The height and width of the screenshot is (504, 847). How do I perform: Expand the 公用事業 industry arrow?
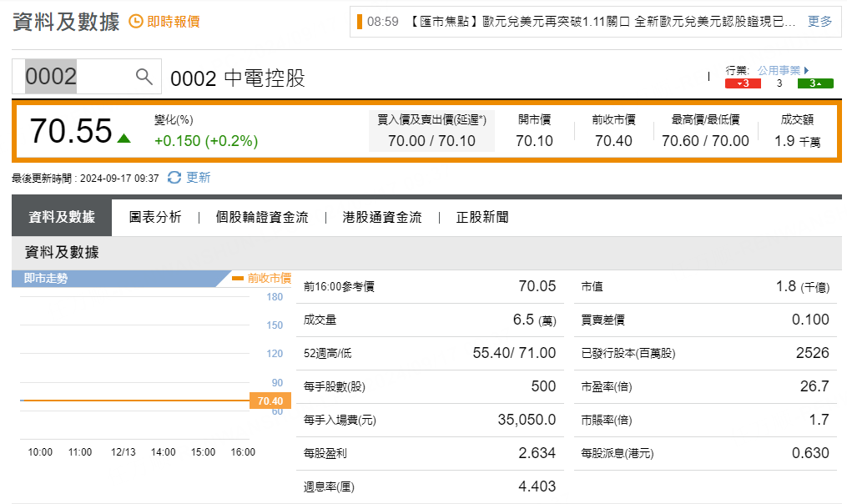[806, 70]
